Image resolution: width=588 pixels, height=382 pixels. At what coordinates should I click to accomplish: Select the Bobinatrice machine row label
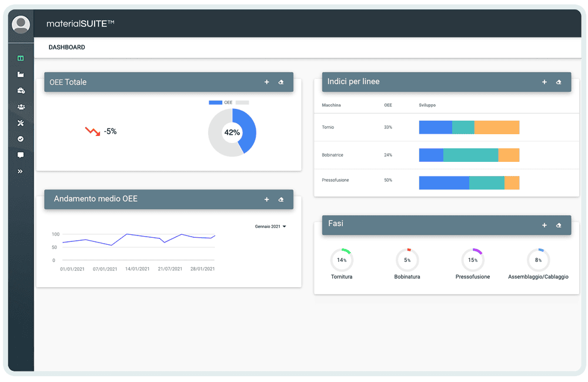tap(332, 155)
